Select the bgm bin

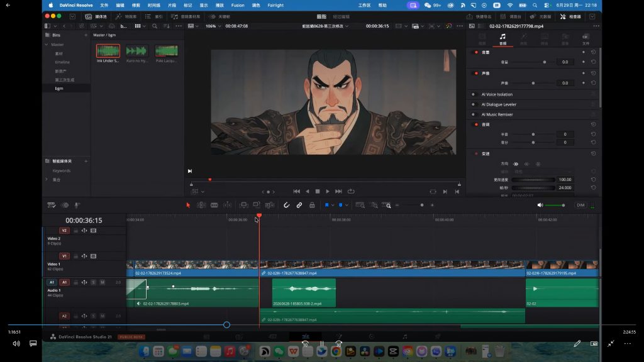coord(59,88)
